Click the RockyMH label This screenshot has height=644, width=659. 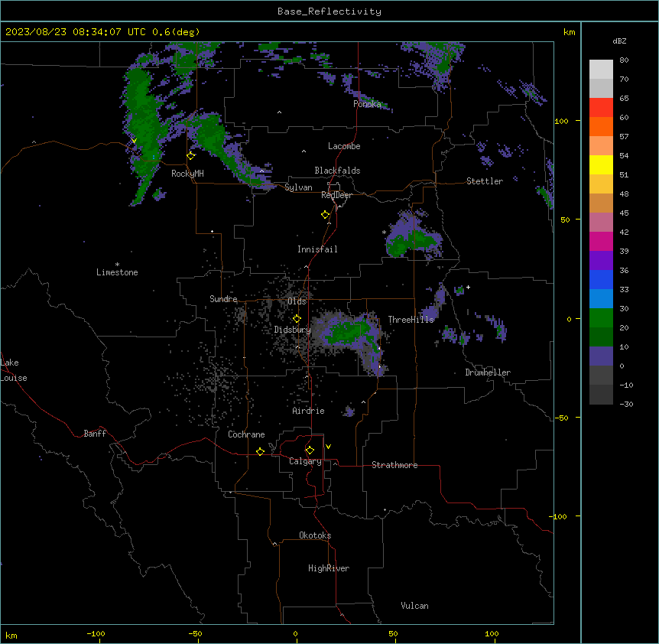(187, 174)
